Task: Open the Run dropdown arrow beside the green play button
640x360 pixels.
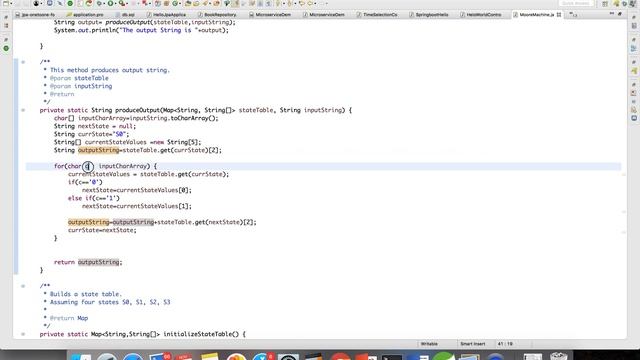Action: (116, 4)
